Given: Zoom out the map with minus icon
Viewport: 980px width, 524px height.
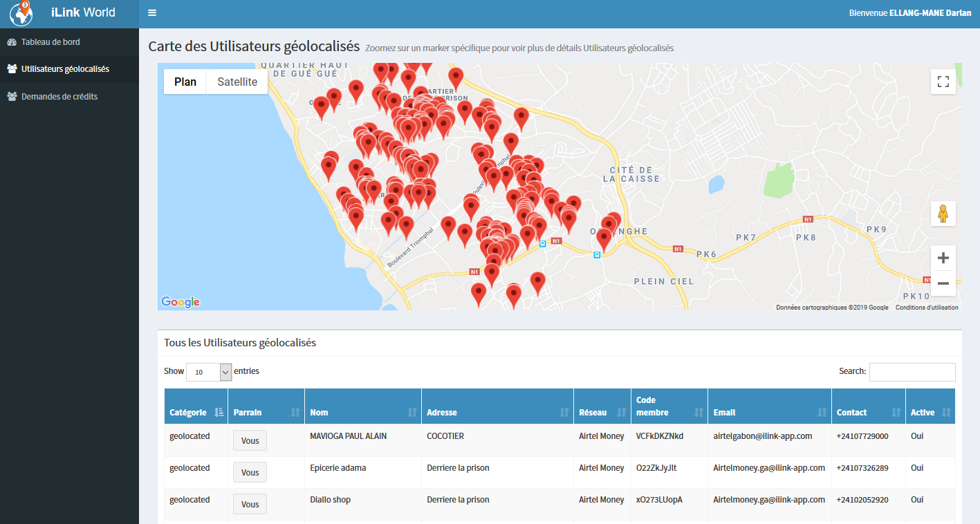Looking at the screenshot, I should pyautogui.click(x=943, y=283).
